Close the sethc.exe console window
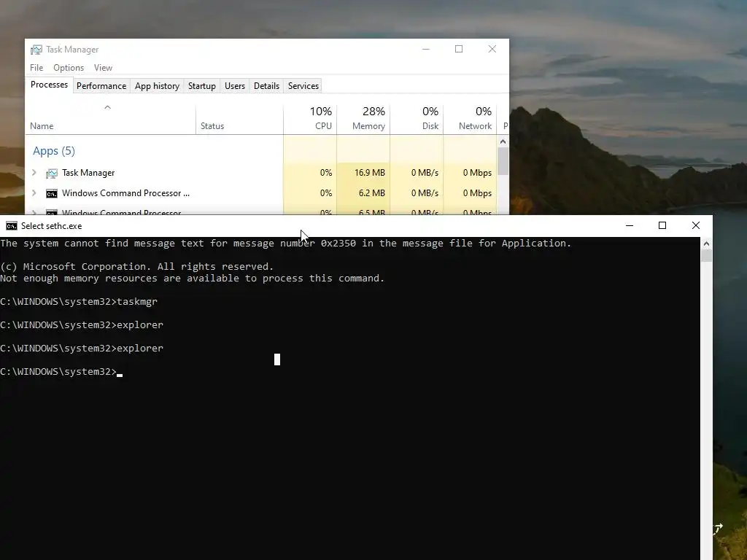Image resolution: width=747 pixels, height=560 pixels. pyautogui.click(x=695, y=226)
